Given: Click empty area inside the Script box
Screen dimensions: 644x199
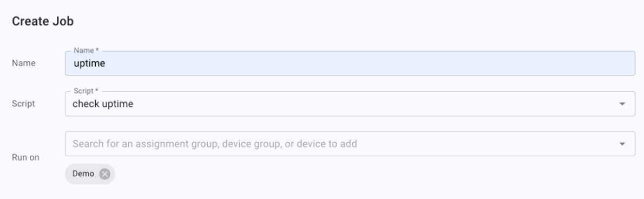Looking at the screenshot, I should pos(370,104).
